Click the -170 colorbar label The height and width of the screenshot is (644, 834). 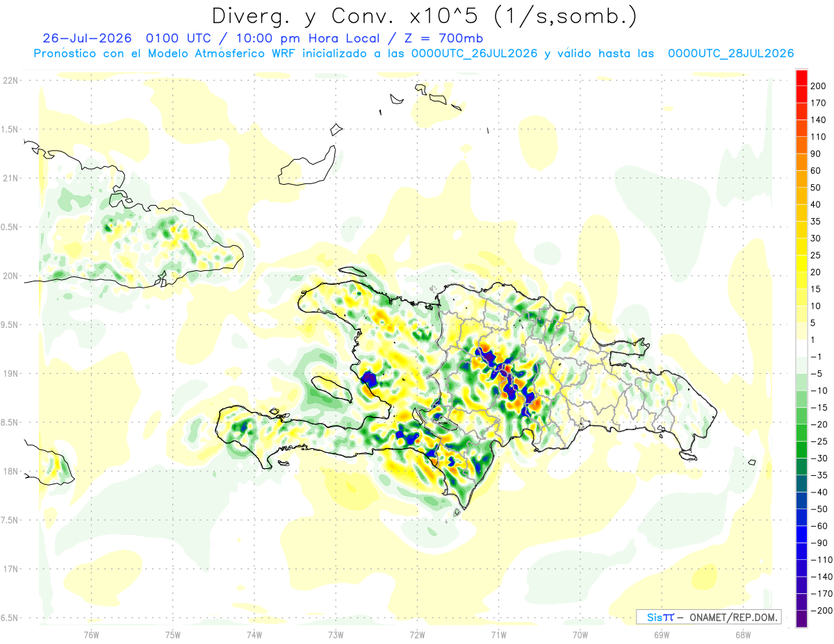821,593
